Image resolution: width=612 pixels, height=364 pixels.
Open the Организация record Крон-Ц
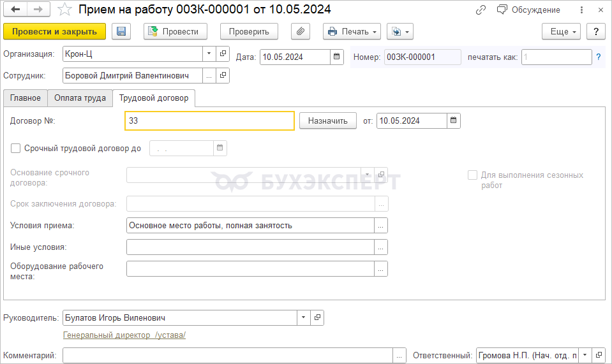click(x=223, y=54)
